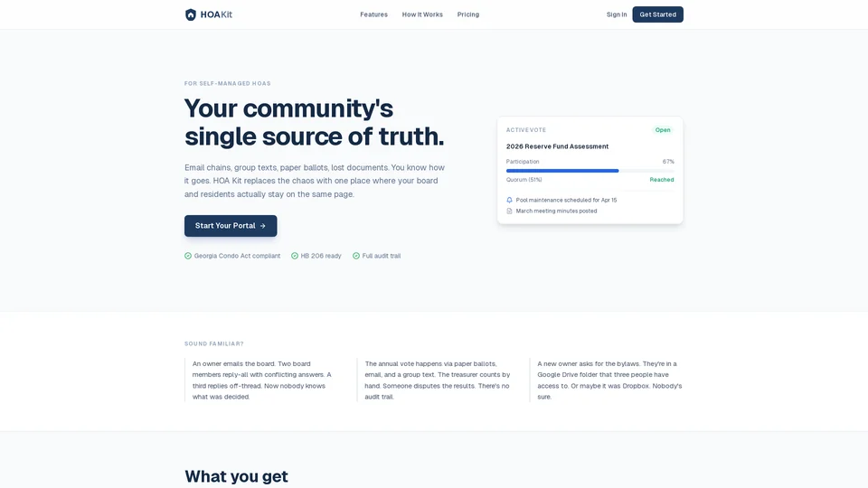
Task: Click the paragraph about annual vote paper ballots
Action: (x=438, y=380)
